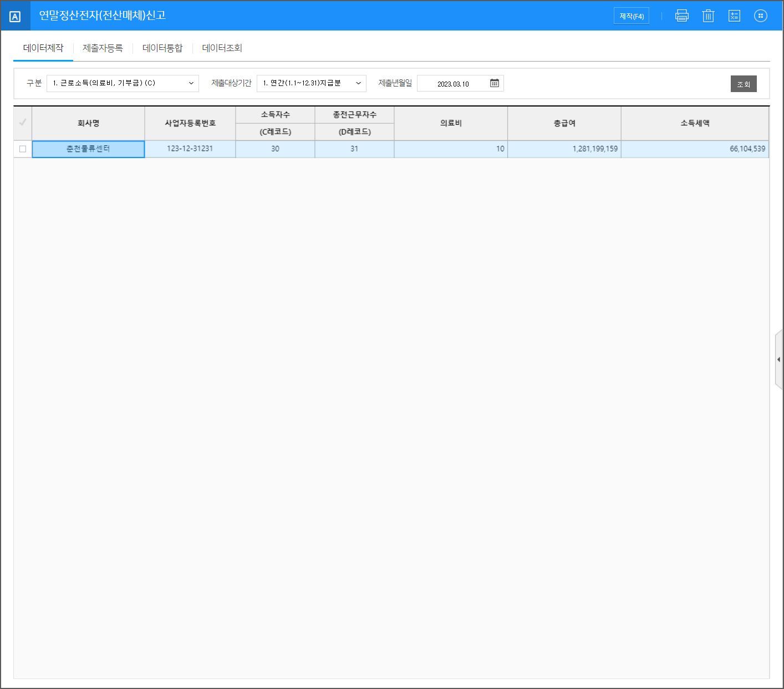Select the 데이터제작 tab
The height and width of the screenshot is (689, 784).
pos(43,48)
